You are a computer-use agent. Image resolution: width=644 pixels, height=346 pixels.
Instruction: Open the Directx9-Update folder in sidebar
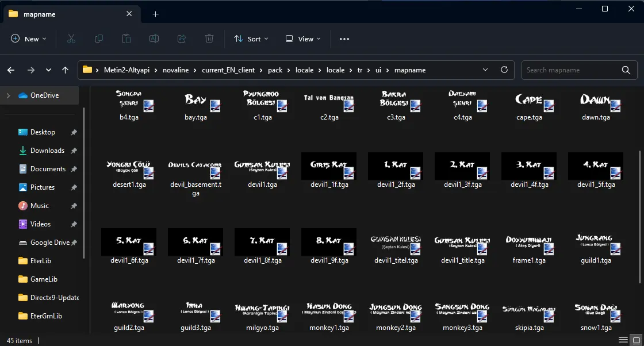[48, 298]
